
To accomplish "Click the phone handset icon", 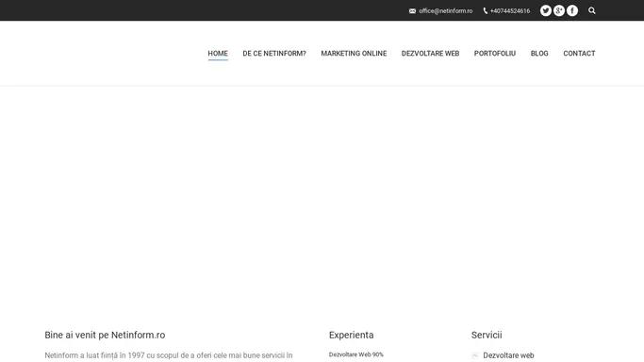I will click(486, 11).
